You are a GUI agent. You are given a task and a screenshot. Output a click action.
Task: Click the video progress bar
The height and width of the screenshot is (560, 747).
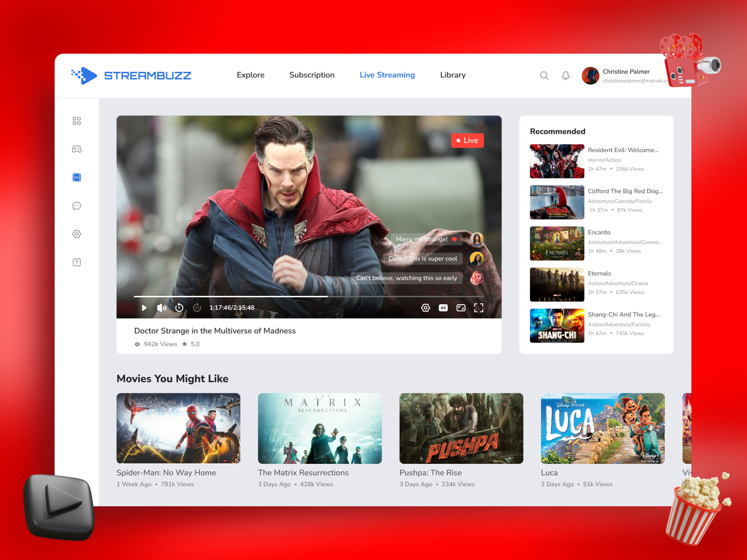coord(309,296)
